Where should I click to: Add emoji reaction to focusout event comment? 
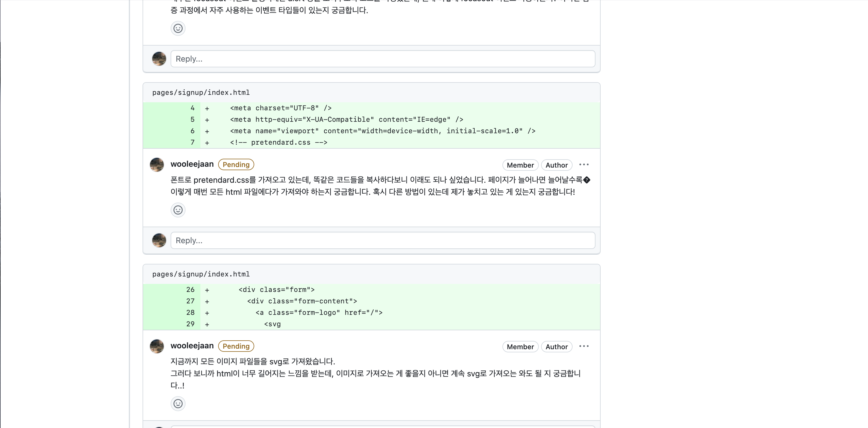coord(178,28)
